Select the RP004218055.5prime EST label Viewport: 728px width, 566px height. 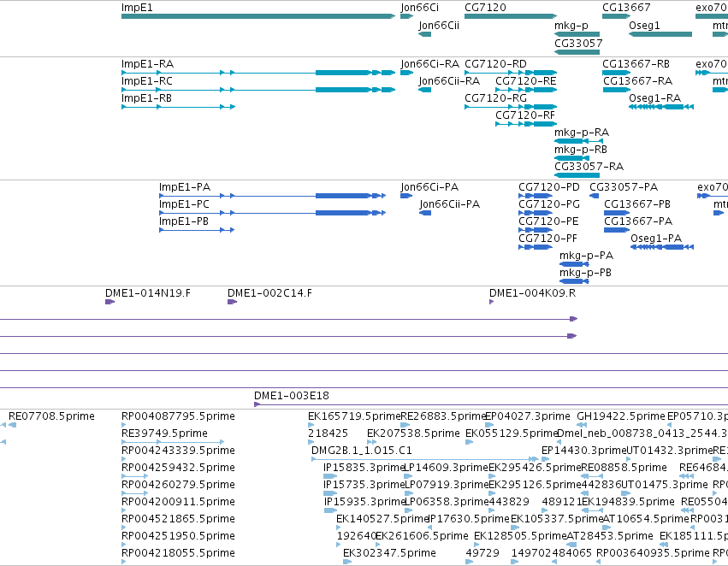(178, 553)
